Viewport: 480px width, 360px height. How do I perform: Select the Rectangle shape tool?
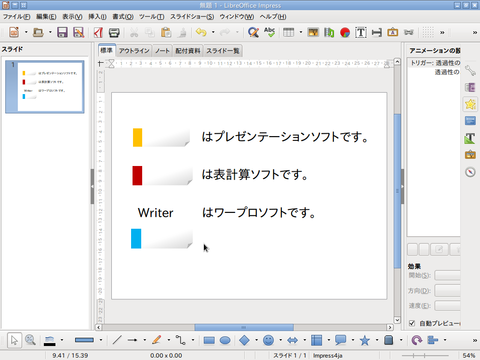click(209, 340)
